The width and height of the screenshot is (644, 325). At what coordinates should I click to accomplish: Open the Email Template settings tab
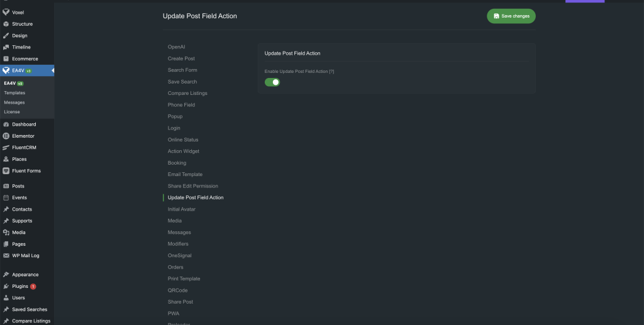pos(185,175)
